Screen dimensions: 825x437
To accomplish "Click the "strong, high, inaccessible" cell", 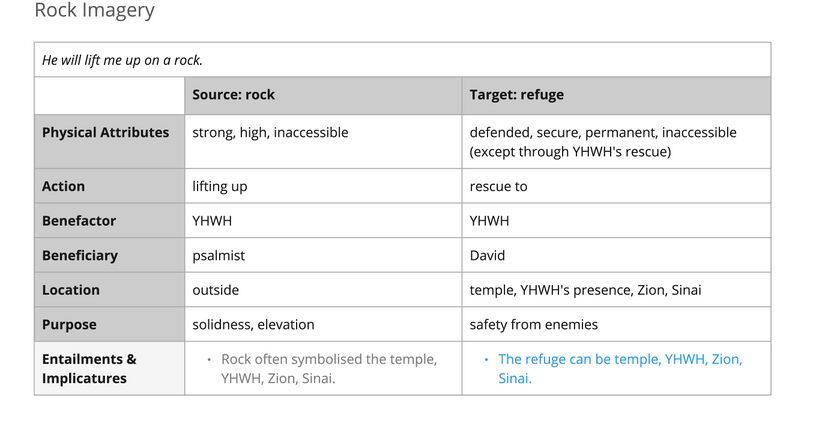I will (270, 132).
